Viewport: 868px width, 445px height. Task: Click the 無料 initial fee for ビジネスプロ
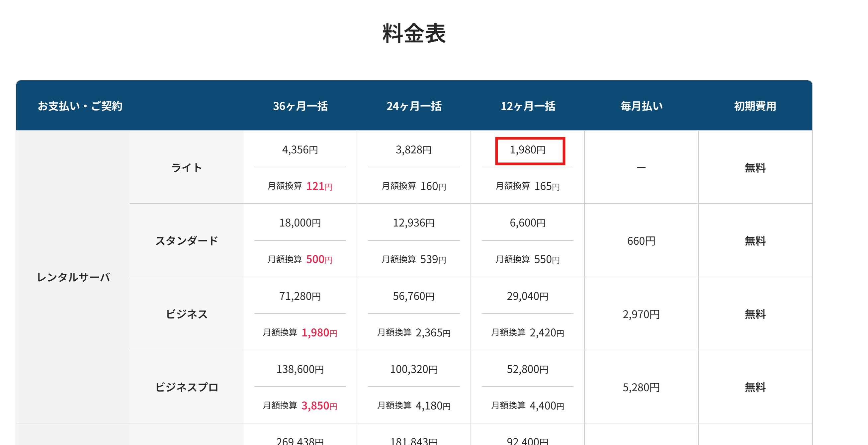click(755, 388)
